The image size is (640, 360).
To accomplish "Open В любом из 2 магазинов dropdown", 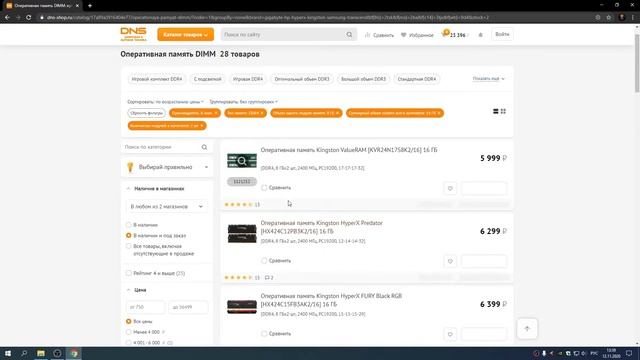I will pos(167,207).
